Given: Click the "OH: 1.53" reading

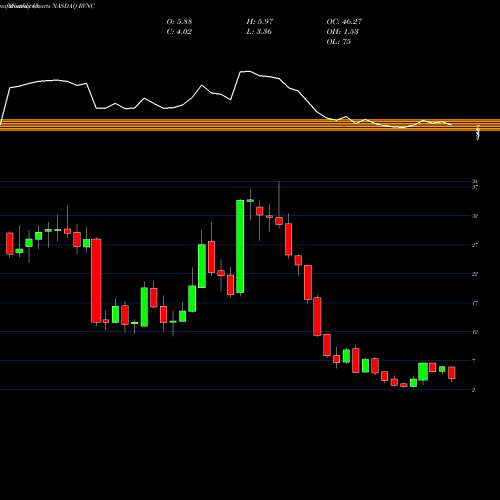Looking at the screenshot, I should tap(342, 32).
